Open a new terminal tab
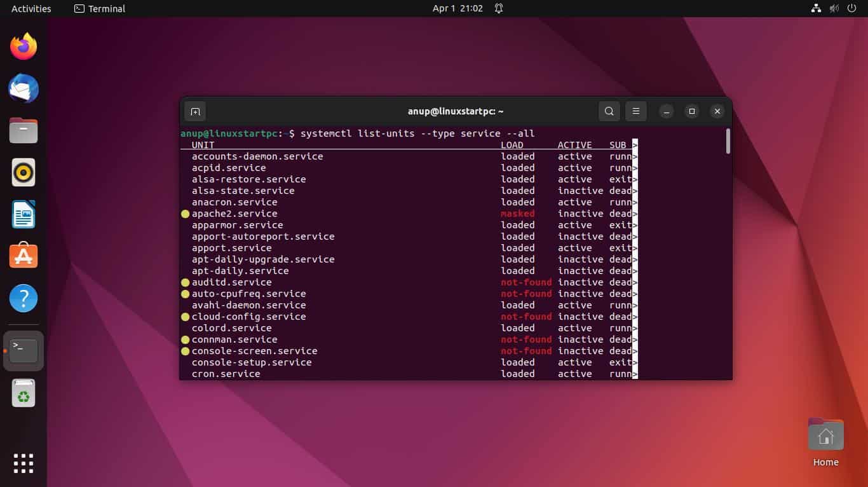This screenshot has width=868, height=487. (195, 111)
